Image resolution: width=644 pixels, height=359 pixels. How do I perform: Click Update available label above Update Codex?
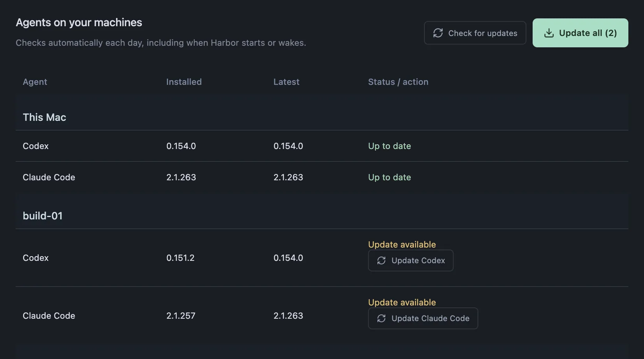click(x=402, y=244)
